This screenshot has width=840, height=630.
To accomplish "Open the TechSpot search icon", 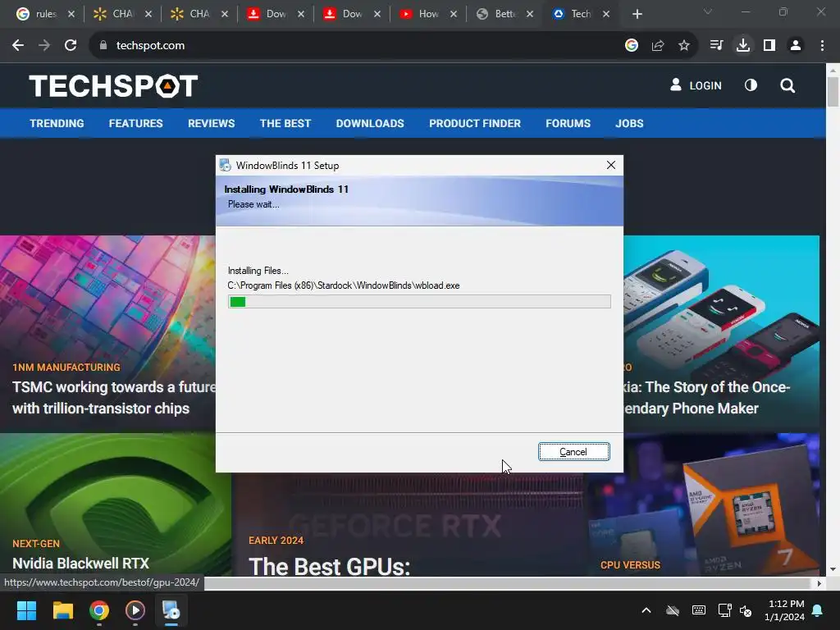I will (x=787, y=85).
